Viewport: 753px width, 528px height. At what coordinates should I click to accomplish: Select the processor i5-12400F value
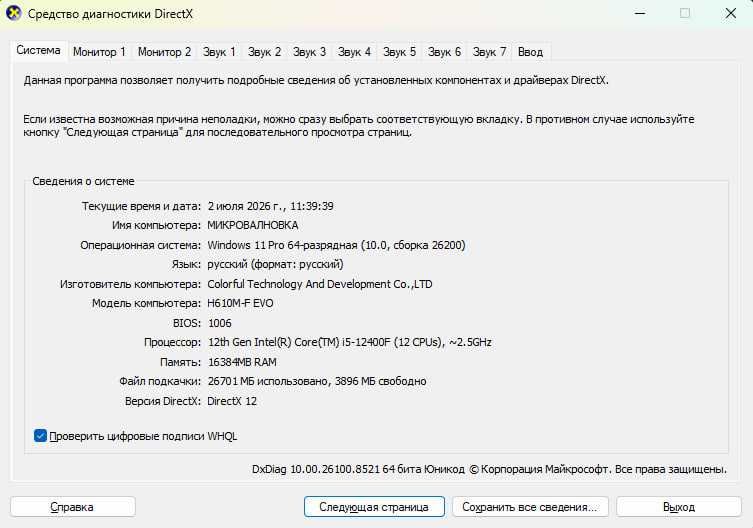pyautogui.click(x=350, y=343)
